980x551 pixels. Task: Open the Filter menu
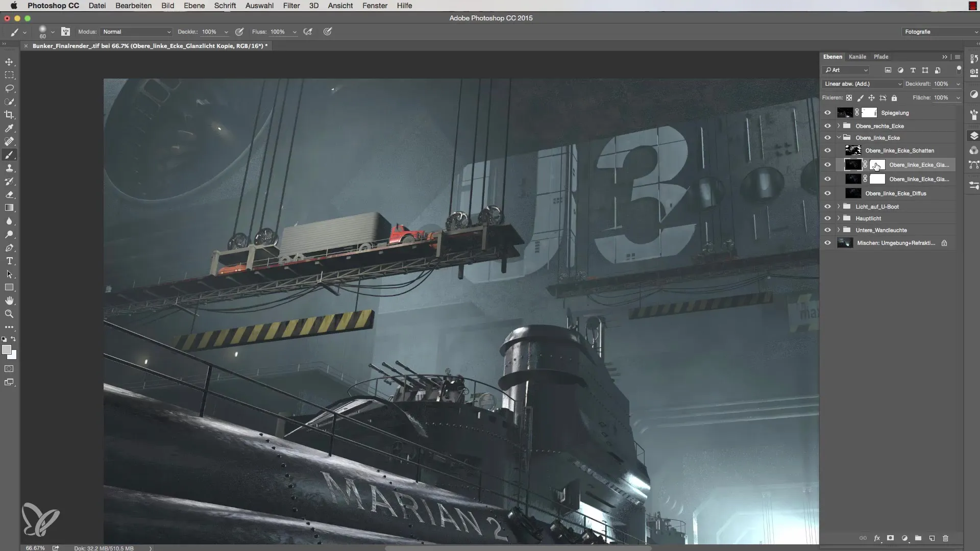(x=291, y=6)
